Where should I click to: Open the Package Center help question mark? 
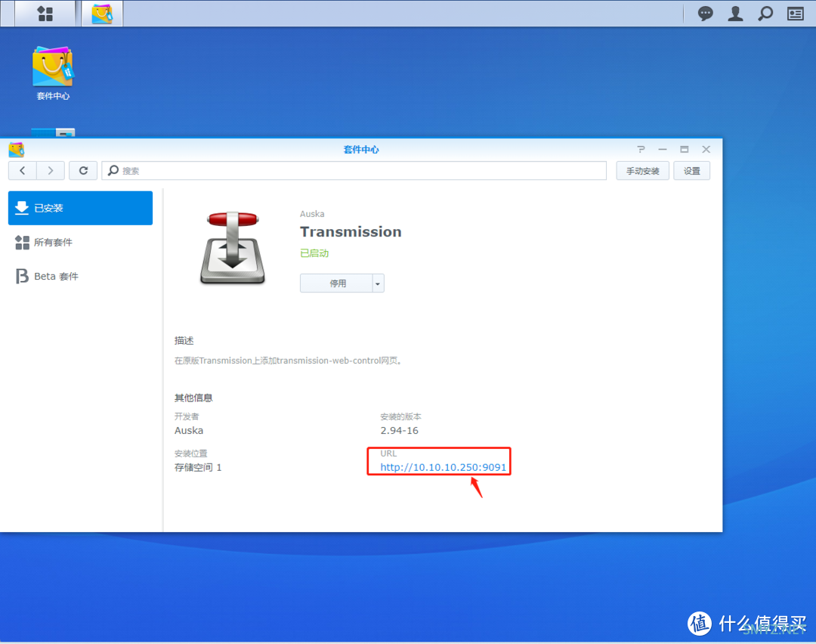point(641,150)
